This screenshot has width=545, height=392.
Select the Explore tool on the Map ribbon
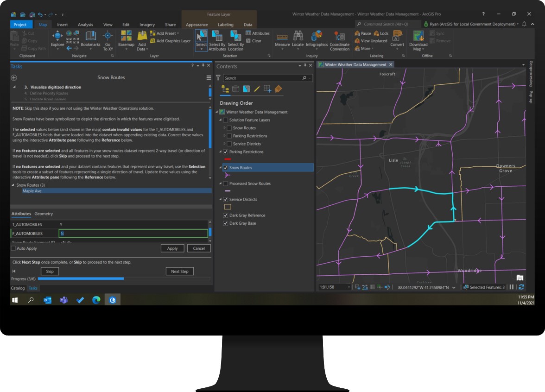click(x=57, y=39)
